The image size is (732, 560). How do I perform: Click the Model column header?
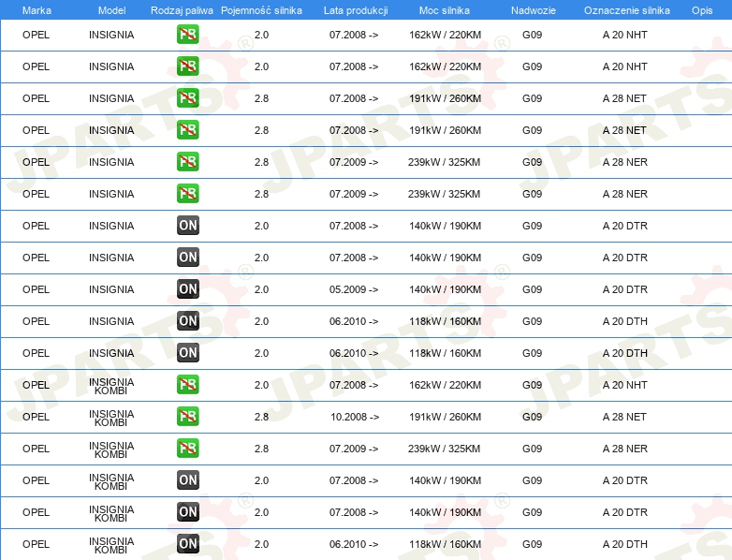(x=111, y=10)
